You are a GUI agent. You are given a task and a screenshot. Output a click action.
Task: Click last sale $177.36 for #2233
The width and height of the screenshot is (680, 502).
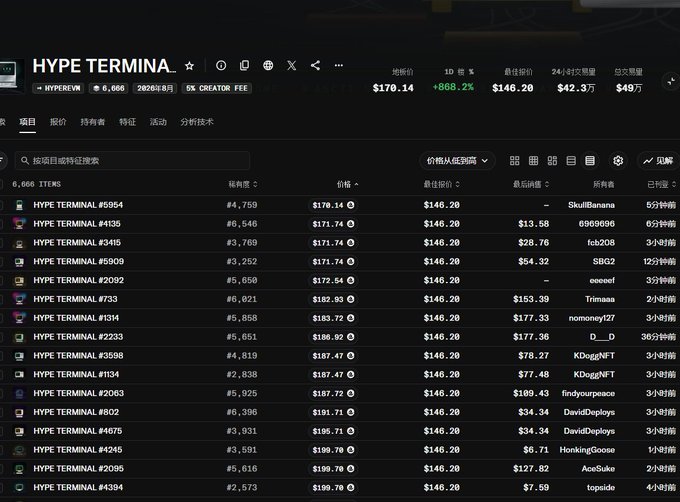pyautogui.click(x=531, y=337)
